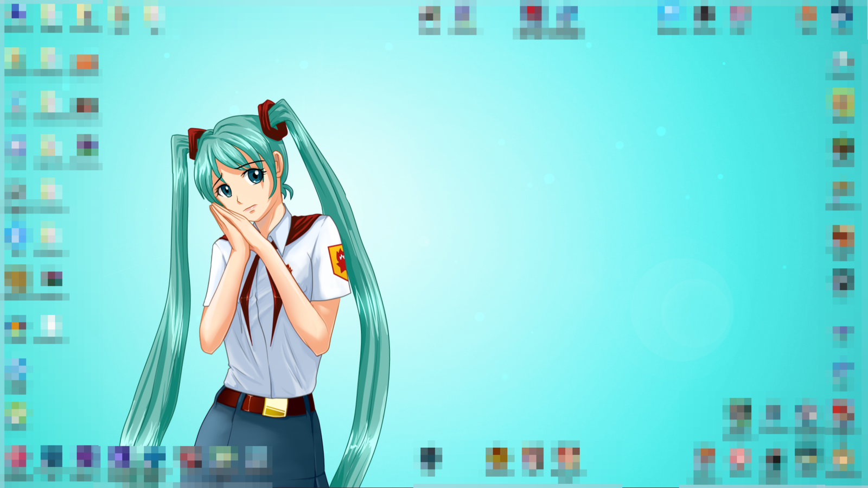
Task: Click the black blurred icon in top row
Action: point(704,14)
